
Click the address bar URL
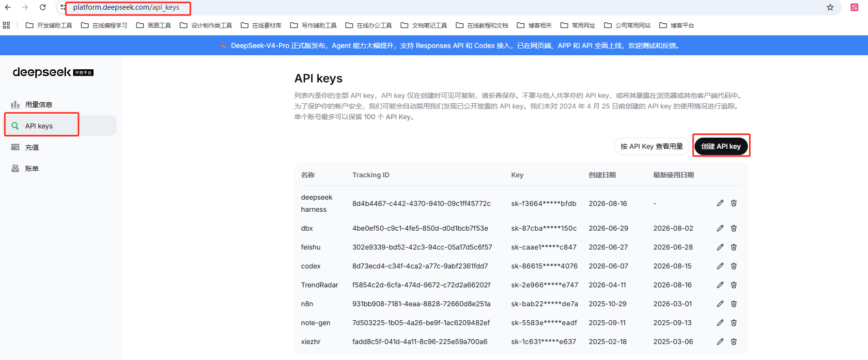click(126, 7)
